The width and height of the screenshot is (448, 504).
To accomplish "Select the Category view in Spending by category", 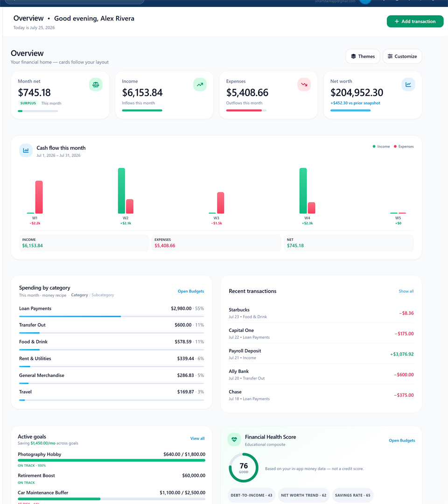I will tap(79, 295).
